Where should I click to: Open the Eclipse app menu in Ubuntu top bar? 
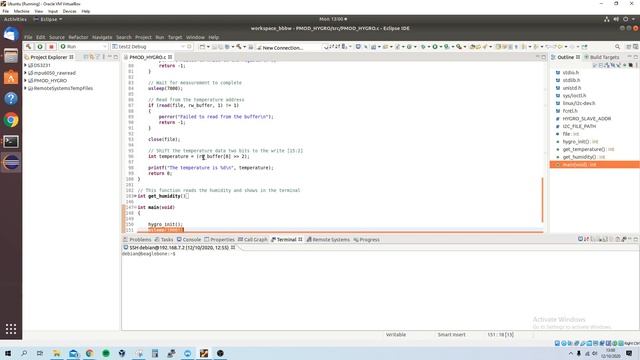pos(48,19)
